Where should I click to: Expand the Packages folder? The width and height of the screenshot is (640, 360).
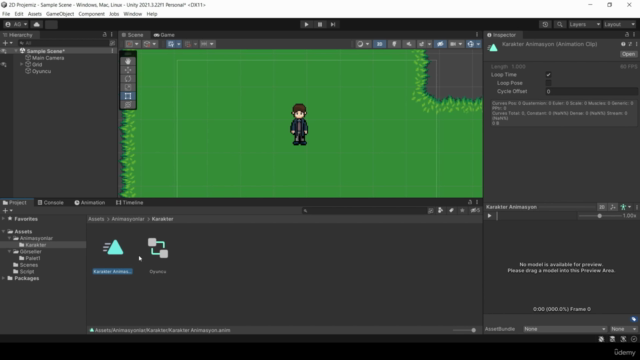tap(4, 278)
